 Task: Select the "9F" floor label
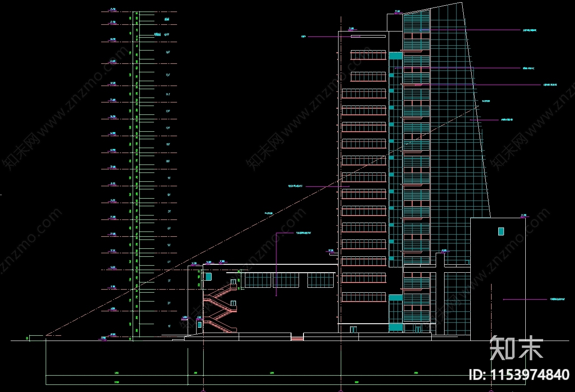click(169, 178)
